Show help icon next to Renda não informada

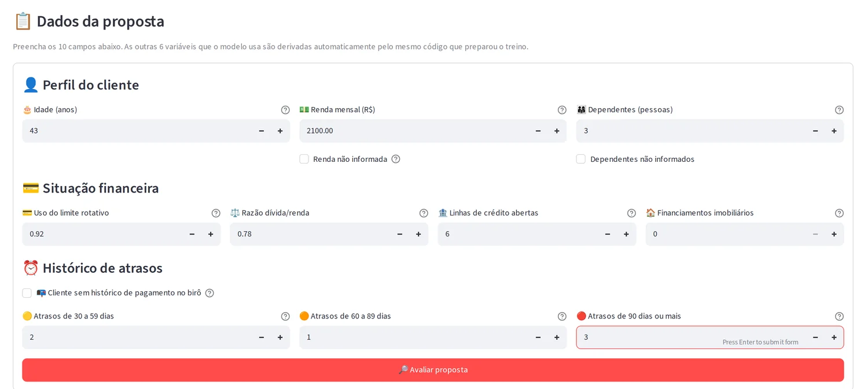(x=396, y=159)
